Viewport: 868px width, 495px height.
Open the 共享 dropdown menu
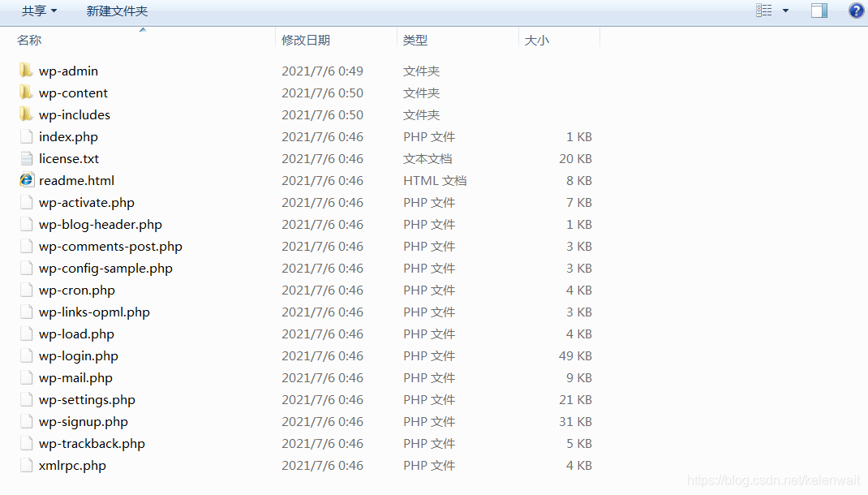click(x=39, y=11)
